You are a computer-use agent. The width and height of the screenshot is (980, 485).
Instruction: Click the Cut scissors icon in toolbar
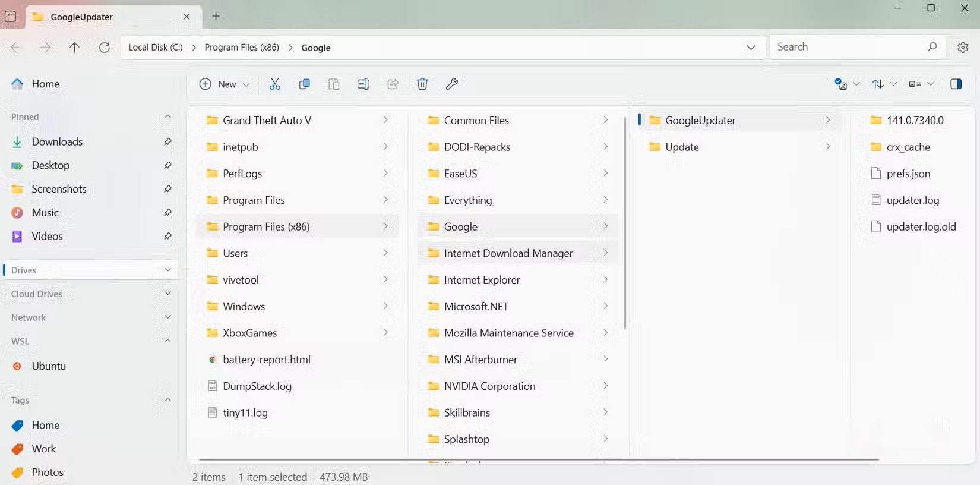click(x=274, y=84)
